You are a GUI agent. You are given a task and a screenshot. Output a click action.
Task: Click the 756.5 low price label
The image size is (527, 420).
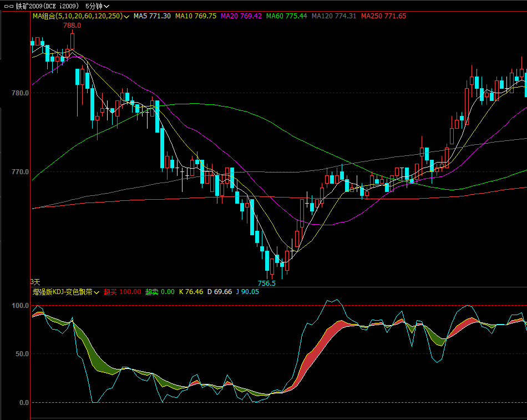[x=266, y=283]
